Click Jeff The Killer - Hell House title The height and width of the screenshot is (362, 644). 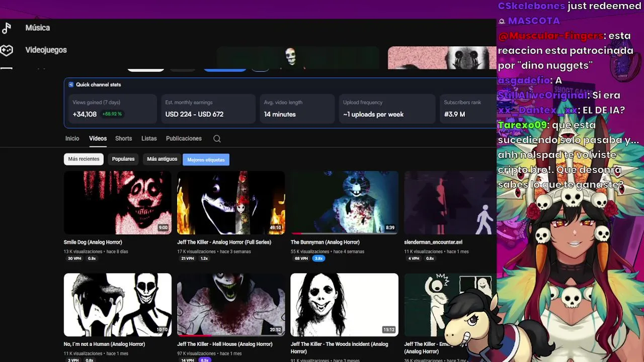[x=225, y=344]
